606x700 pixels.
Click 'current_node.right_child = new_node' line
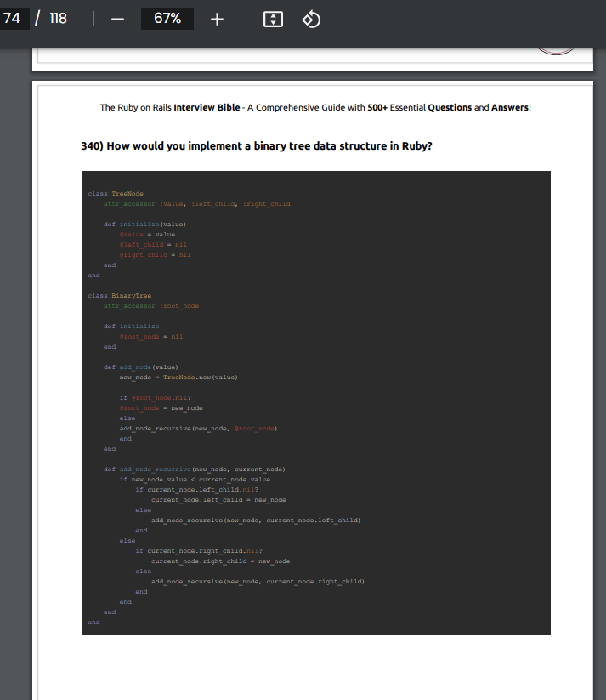click(220, 561)
